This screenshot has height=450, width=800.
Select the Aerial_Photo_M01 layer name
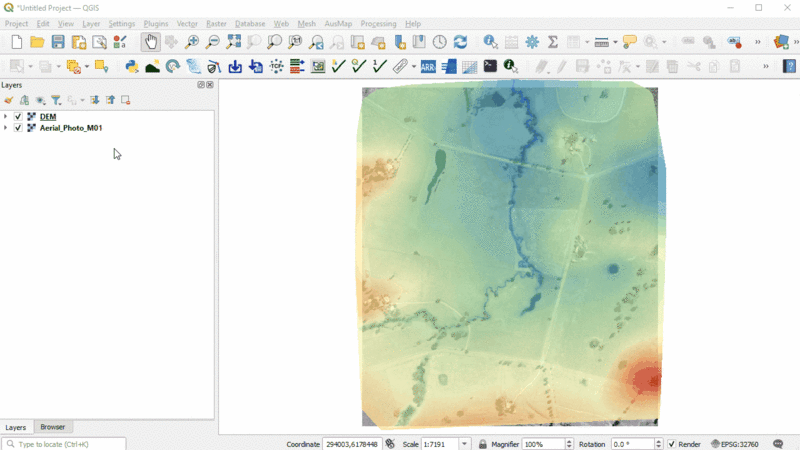pos(71,128)
